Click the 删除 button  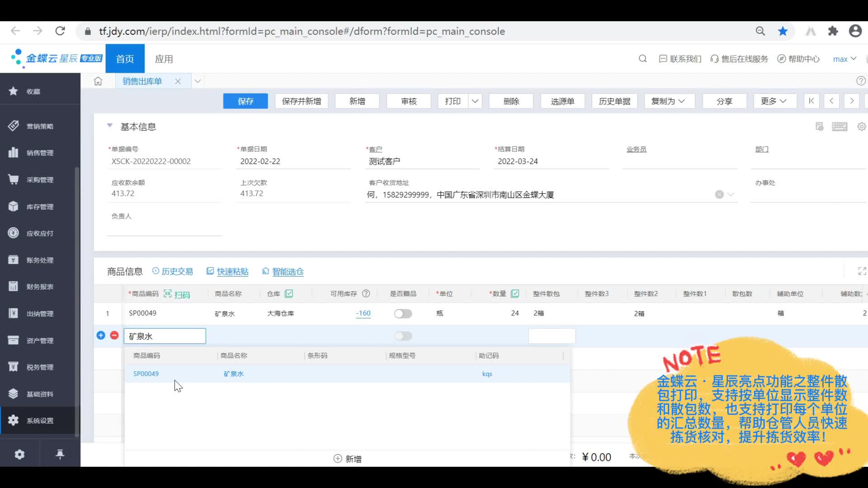[511, 101]
